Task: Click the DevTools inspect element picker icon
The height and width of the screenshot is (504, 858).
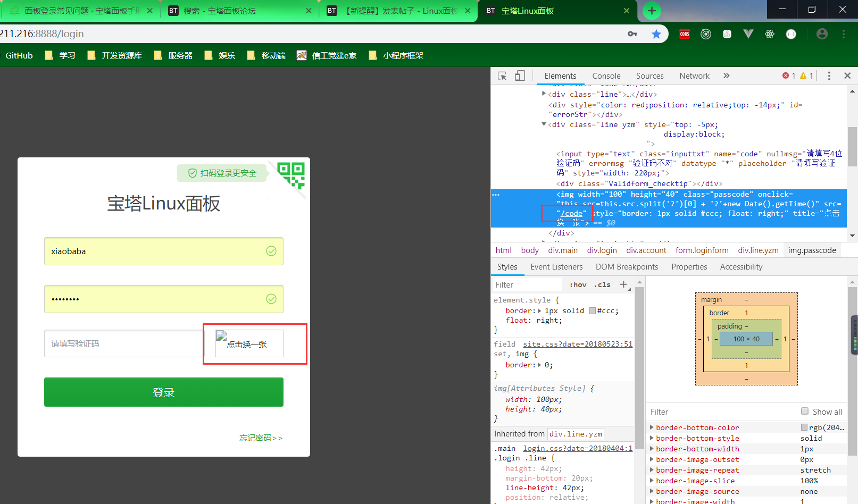Action: click(502, 76)
